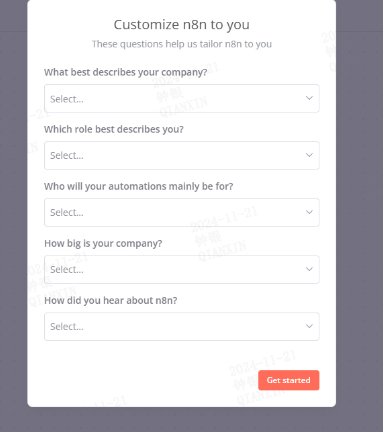Screen dimensions: 383x432
Task: Click the Get started button
Action: click(x=289, y=380)
